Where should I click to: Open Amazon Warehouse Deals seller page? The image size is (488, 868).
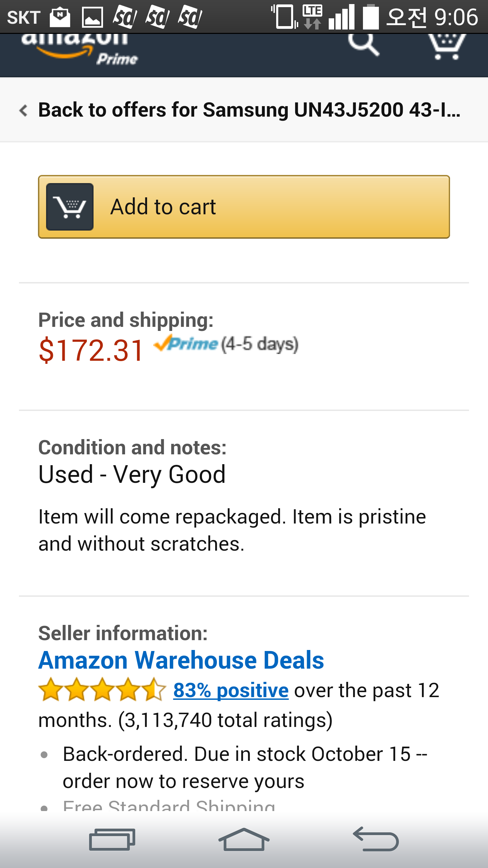(x=181, y=660)
